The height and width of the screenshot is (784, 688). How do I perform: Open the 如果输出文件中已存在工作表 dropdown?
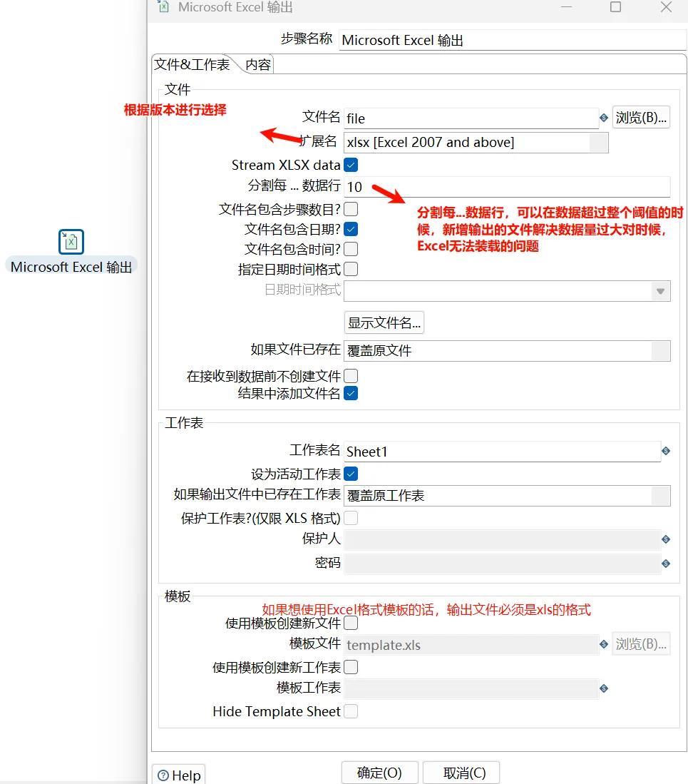click(x=661, y=496)
